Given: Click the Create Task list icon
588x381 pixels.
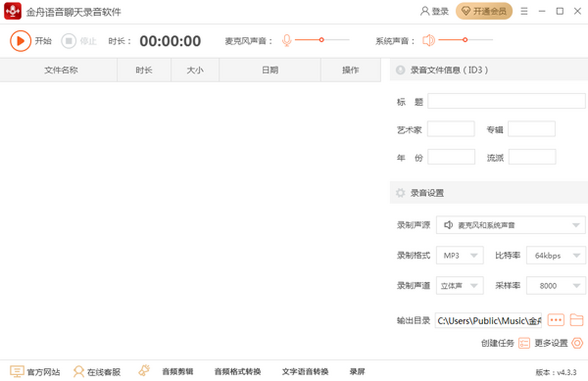Looking at the screenshot, I should (524, 343).
